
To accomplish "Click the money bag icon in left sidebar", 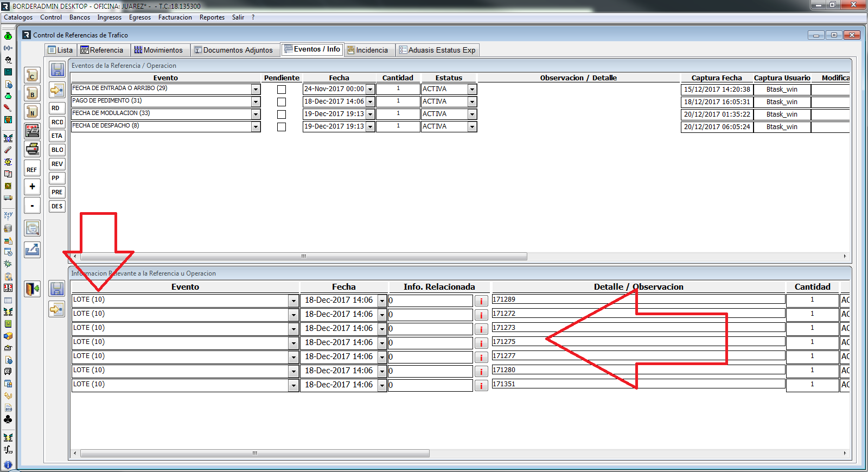I will pos(8,36).
